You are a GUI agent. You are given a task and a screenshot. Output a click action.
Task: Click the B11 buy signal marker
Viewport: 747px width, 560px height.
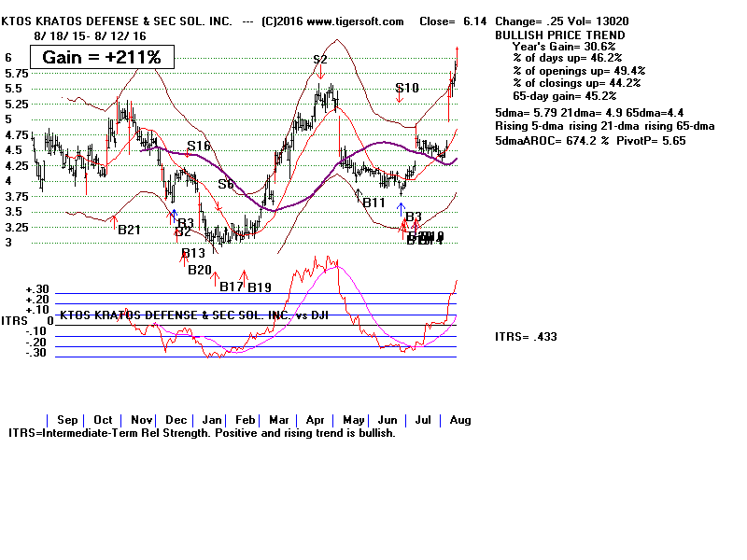(x=360, y=197)
